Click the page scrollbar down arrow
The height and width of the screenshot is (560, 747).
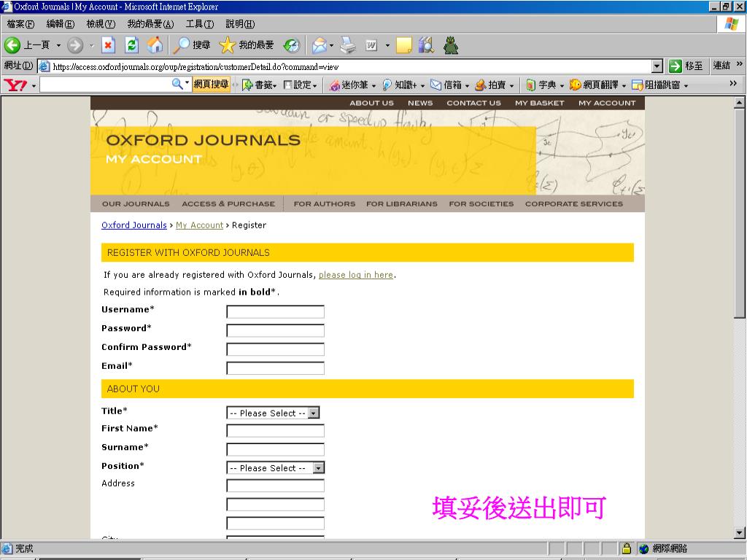coord(739,533)
